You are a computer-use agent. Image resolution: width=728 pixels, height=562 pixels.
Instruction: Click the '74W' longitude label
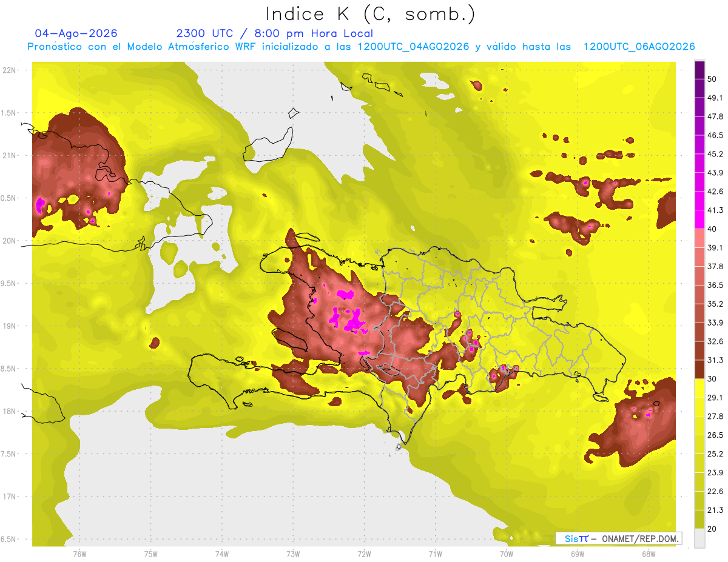pos(221,554)
